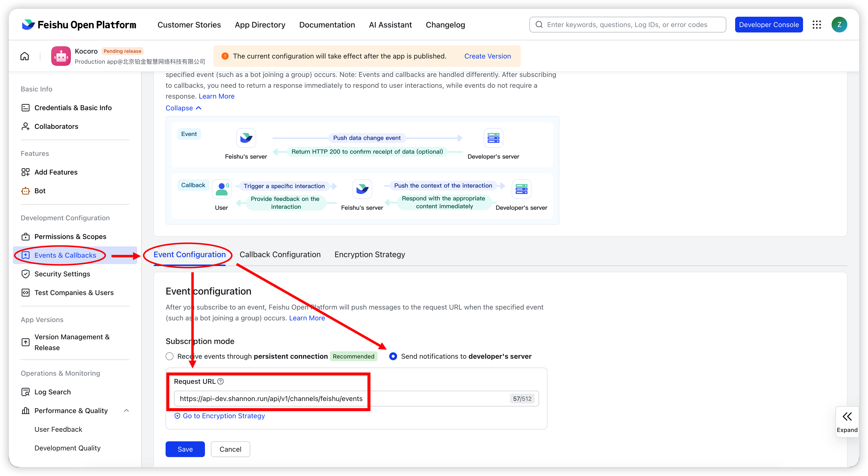The image size is (868, 476).
Task: Select Send notifications to developer's server radio
Action: [393, 357]
